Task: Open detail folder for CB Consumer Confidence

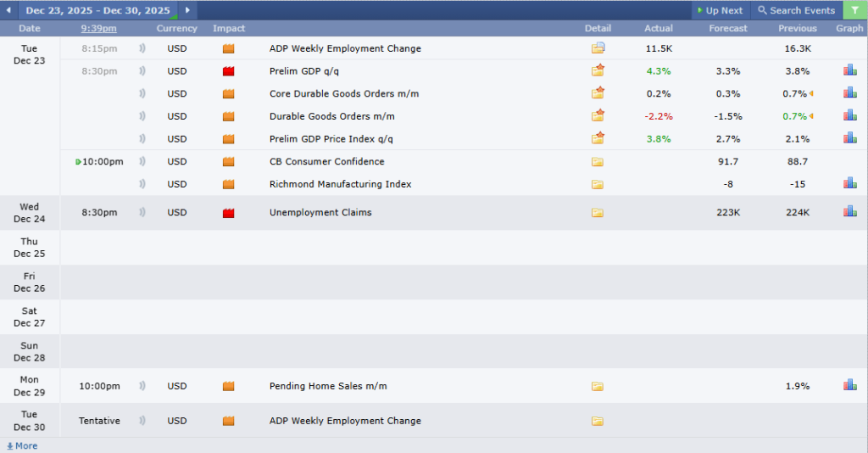Action: pos(598,161)
